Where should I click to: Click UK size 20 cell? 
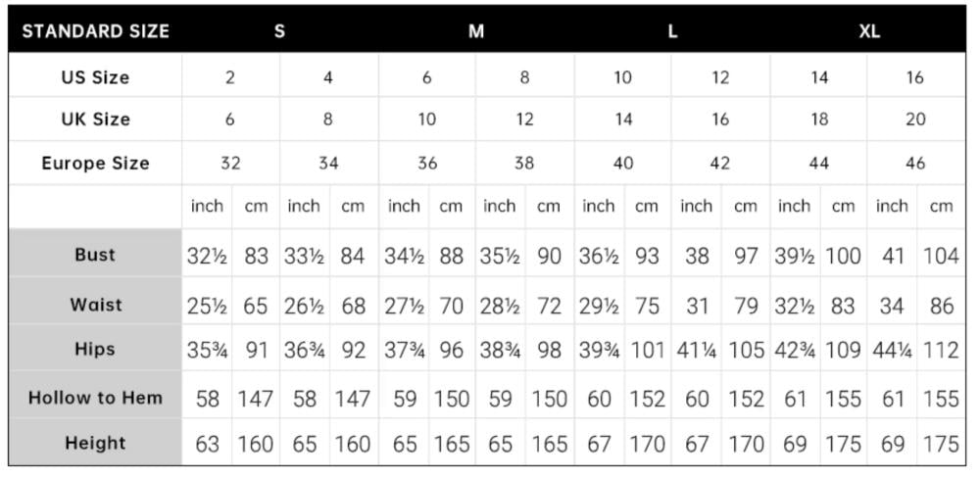915,119
